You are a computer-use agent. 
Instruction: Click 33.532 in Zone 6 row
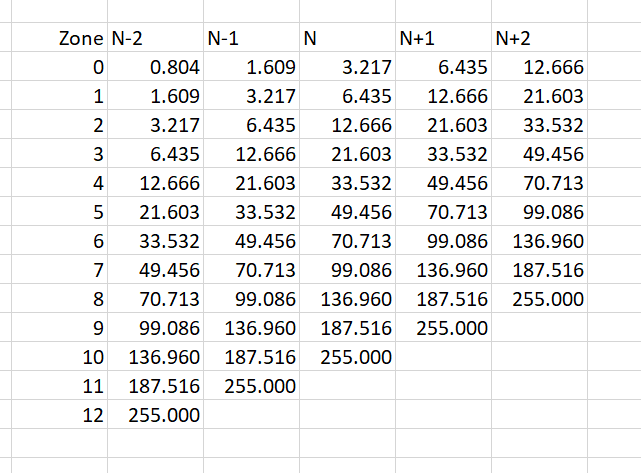click(x=156, y=240)
